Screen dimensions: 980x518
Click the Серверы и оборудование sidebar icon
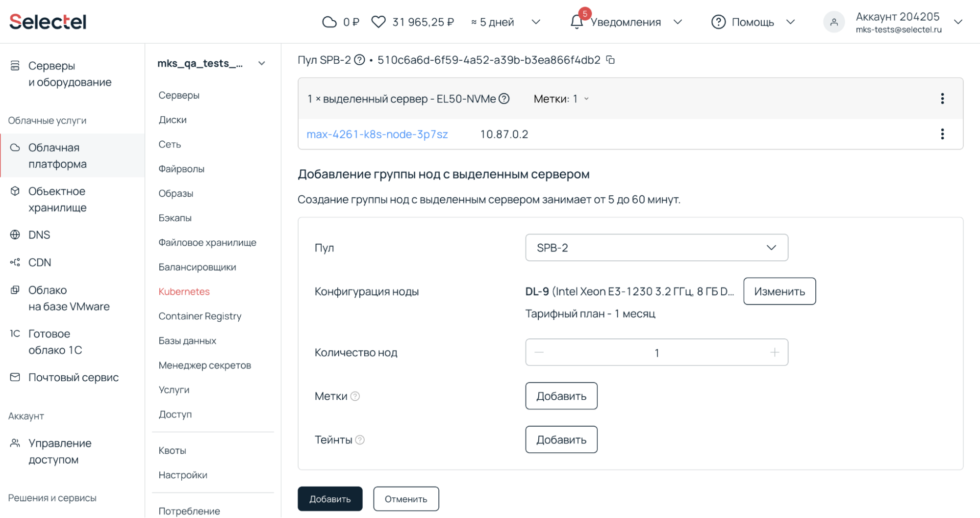coord(15,65)
